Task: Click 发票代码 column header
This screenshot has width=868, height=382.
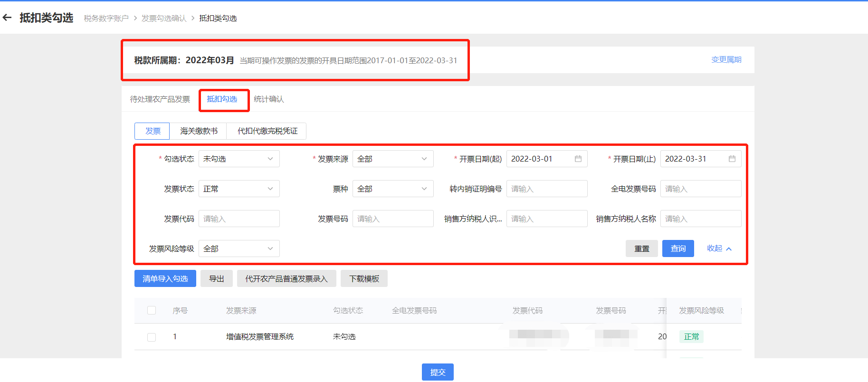Action: (527, 310)
